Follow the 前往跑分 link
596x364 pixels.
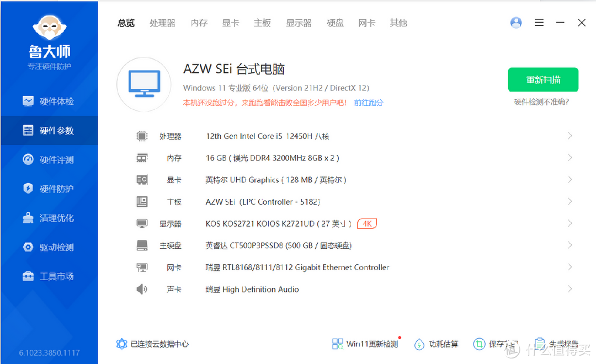pos(369,103)
